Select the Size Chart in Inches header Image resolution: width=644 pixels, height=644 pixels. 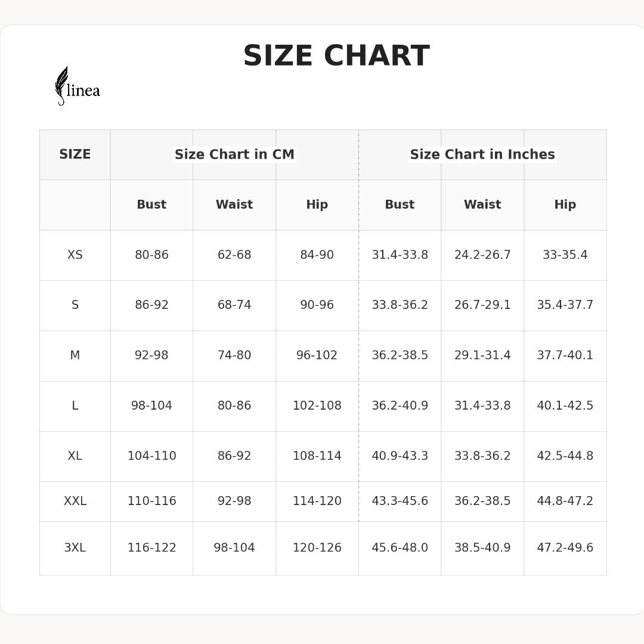(x=482, y=154)
